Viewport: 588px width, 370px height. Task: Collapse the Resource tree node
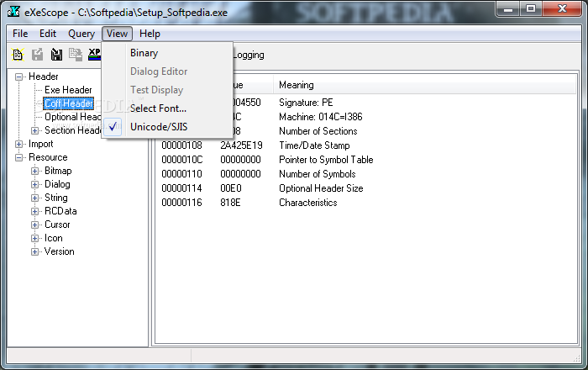[x=18, y=157]
